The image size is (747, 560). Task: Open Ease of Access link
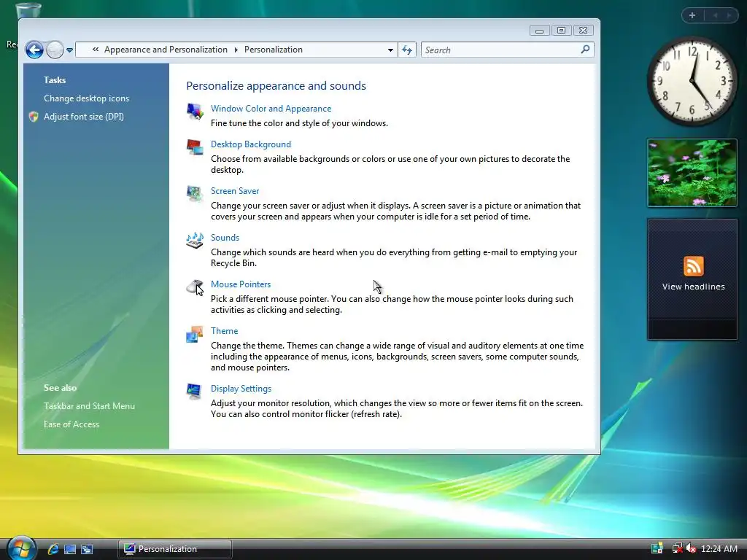click(71, 424)
